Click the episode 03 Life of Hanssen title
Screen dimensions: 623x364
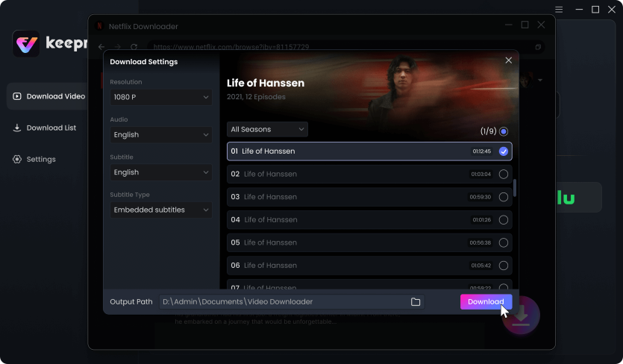270,197
